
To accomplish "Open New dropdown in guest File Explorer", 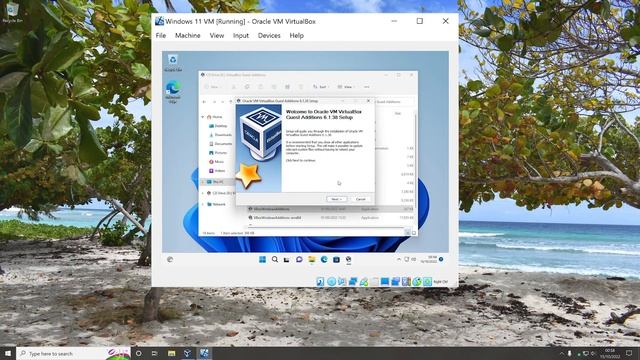I will (213, 87).
